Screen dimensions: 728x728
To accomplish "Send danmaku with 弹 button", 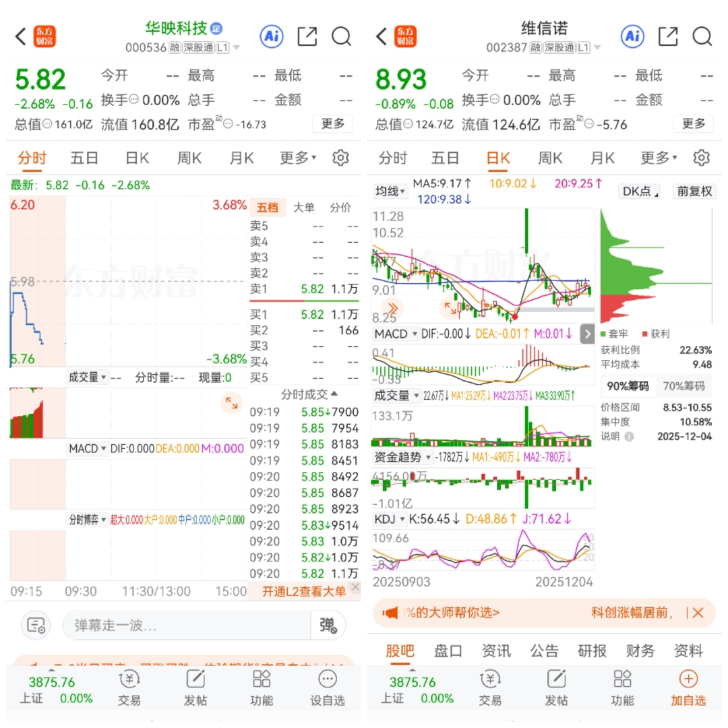I will pyautogui.click(x=328, y=625).
